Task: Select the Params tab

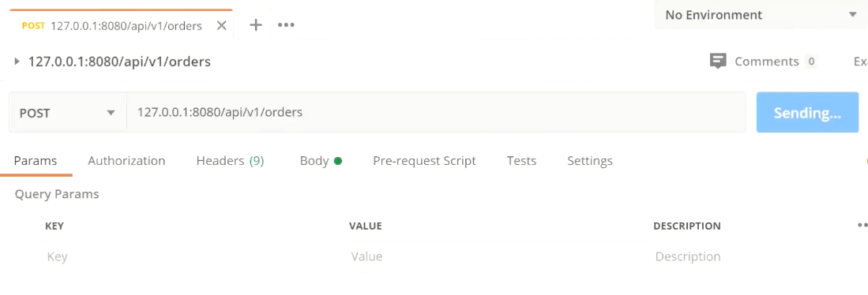Action: coord(36,161)
